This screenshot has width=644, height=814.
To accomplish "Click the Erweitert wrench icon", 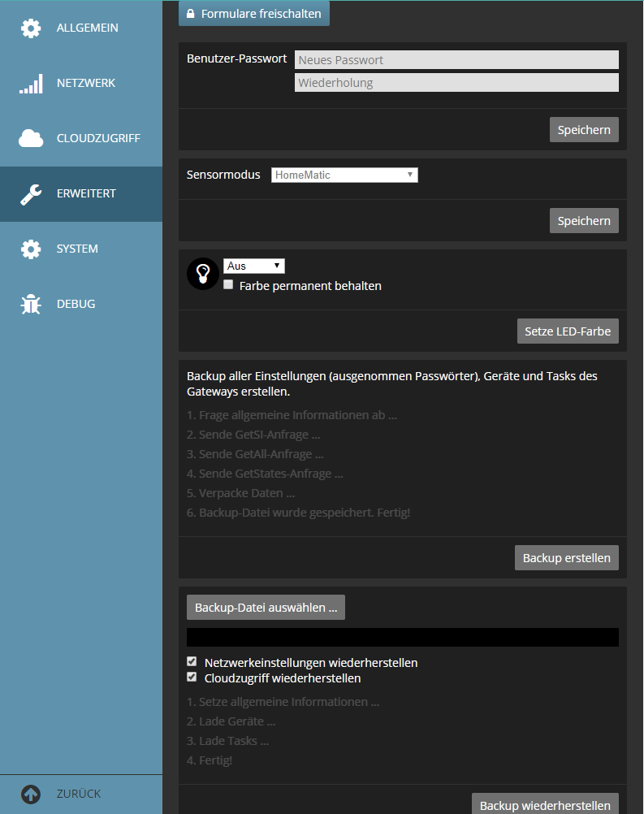I will coord(31,194).
